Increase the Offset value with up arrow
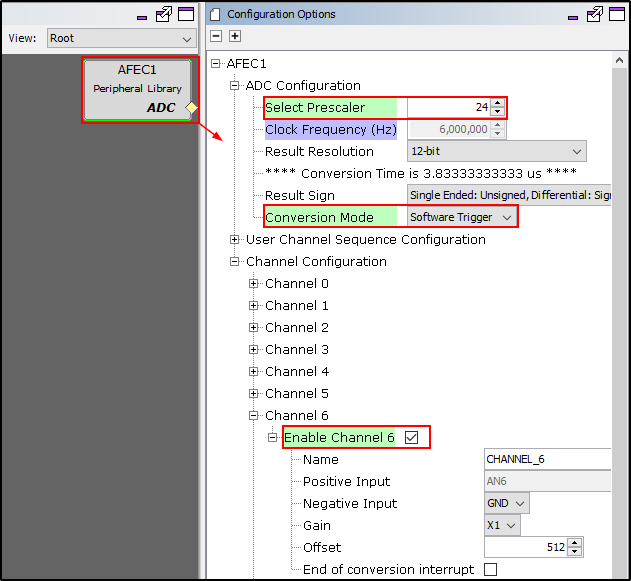 click(x=575, y=543)
